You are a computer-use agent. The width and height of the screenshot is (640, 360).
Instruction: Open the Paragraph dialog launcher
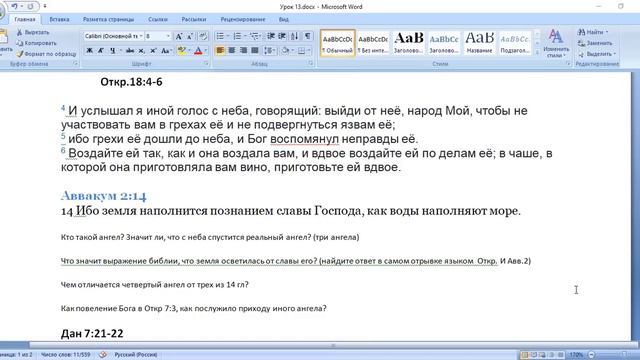[311, 64]
